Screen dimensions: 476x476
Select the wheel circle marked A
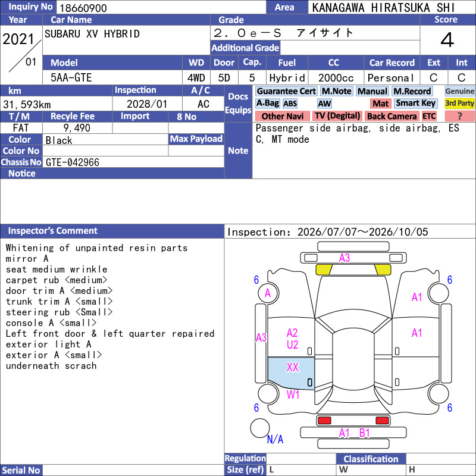pos(268,293)
